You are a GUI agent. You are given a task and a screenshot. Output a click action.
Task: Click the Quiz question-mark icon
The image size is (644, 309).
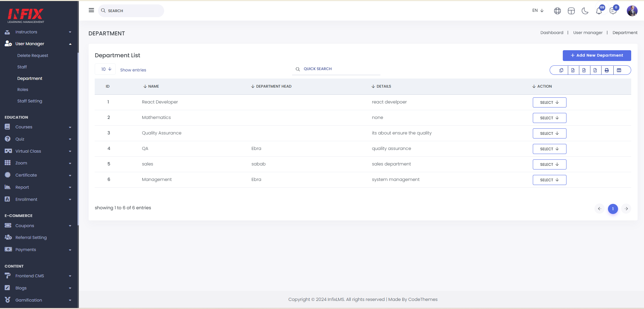[7, 139]
